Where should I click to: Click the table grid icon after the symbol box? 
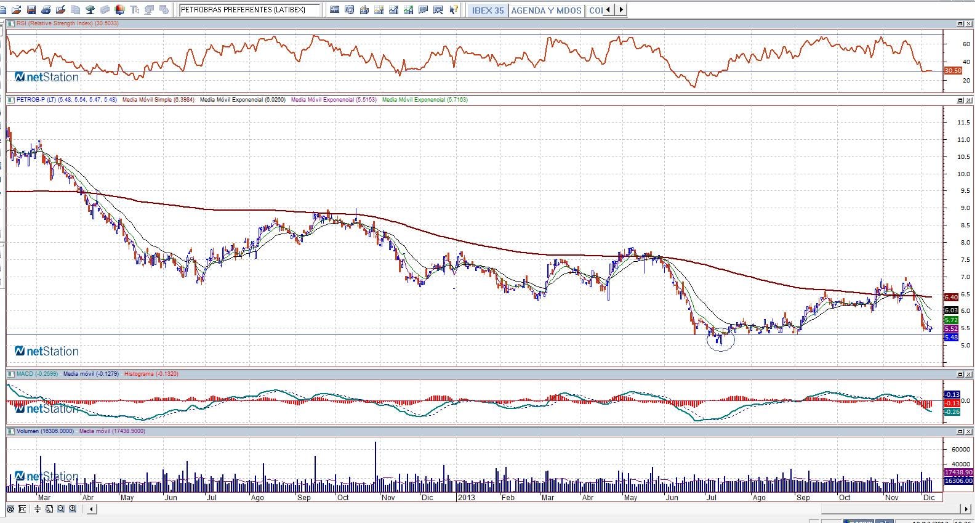tap(334, 10)
